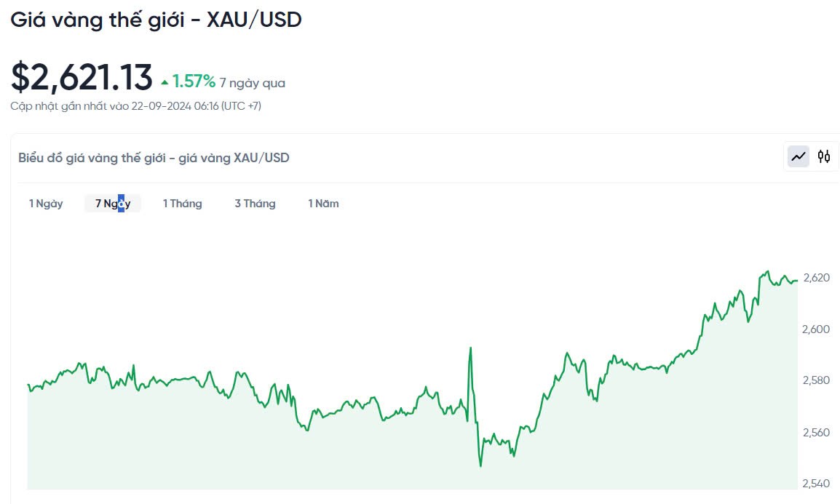Show the 1 Tháng chart range
Viewport: 840px width, 504px height.
tap(182, 204)
